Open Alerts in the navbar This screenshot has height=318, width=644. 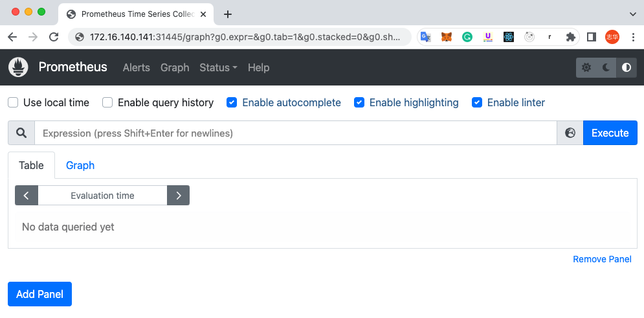tap(136, 67)
